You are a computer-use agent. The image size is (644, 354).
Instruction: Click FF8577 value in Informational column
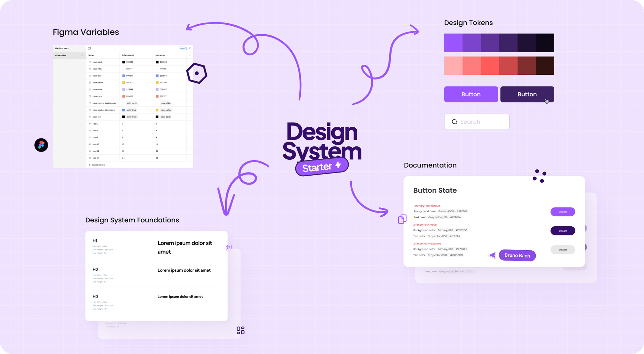tap(129, 96)
